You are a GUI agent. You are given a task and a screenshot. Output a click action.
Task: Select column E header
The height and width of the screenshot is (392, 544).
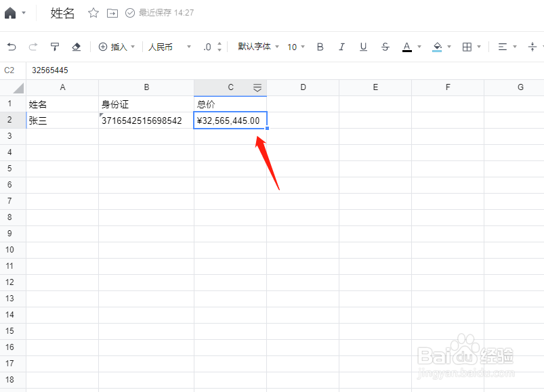pyautogui.click(x=375, y=87)
